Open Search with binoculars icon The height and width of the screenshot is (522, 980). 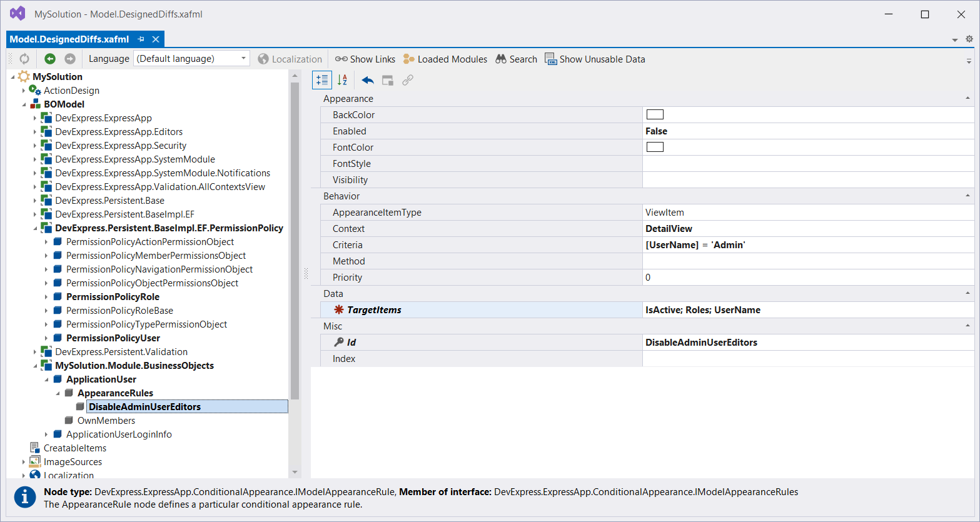point(517,59)
